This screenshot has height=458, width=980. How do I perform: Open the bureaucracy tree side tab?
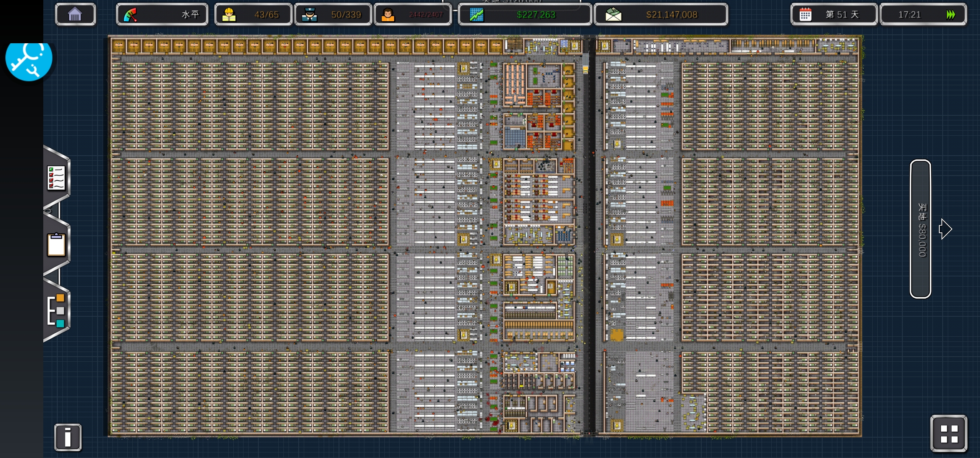pyautogui.click(x=56, y=310)
